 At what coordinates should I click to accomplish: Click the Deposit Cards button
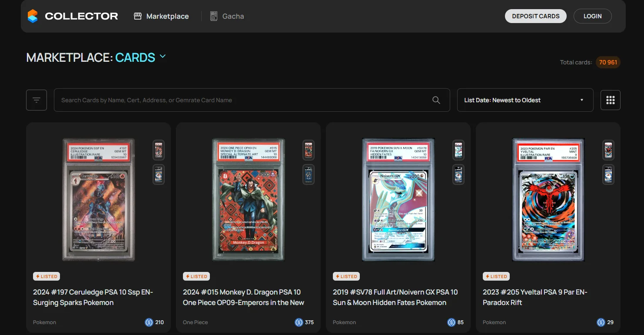pyautogui.click(x=536, y=16)
